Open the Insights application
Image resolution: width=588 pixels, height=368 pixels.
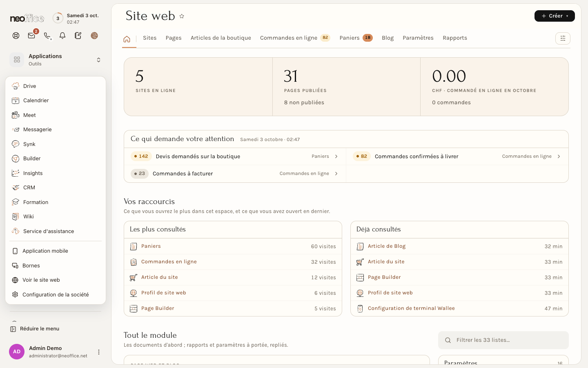pos(56,173)
